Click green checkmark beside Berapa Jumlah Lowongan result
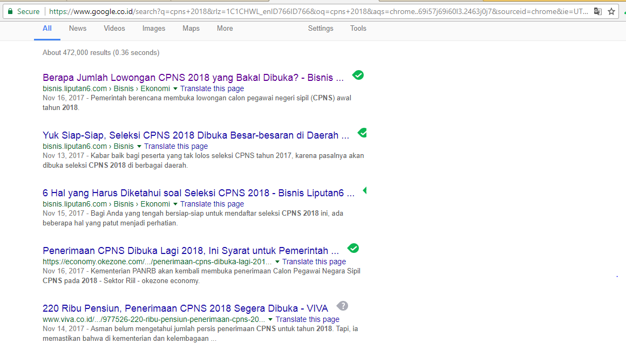Viewport: 626px width, 364px height. coord(358,75)
